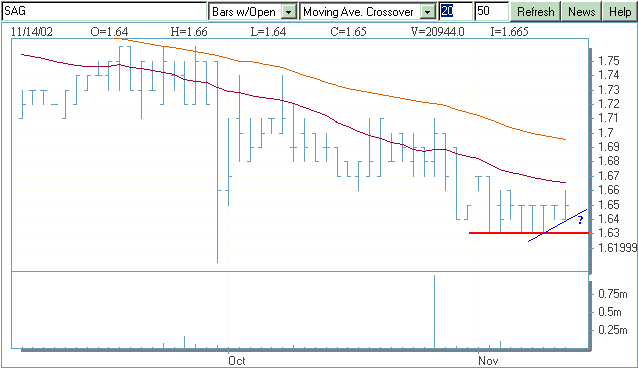
Task: Click the blue trend line near the question mark
Action: [558, 226]
